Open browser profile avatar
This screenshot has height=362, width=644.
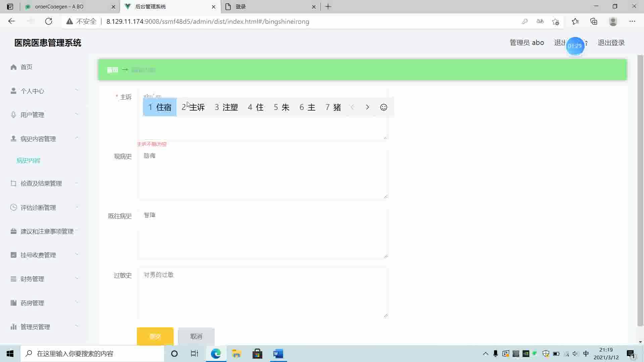(x=613, y=21)
